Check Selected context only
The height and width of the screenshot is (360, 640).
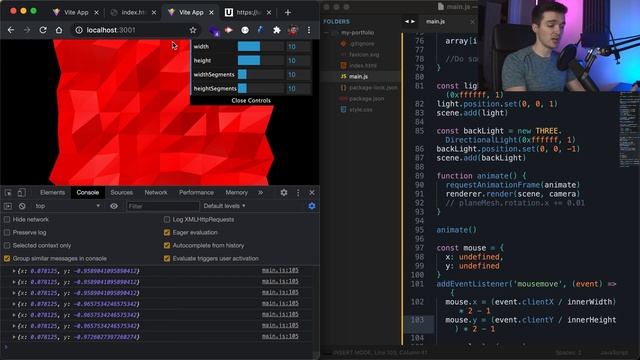(x=7, y=246)
